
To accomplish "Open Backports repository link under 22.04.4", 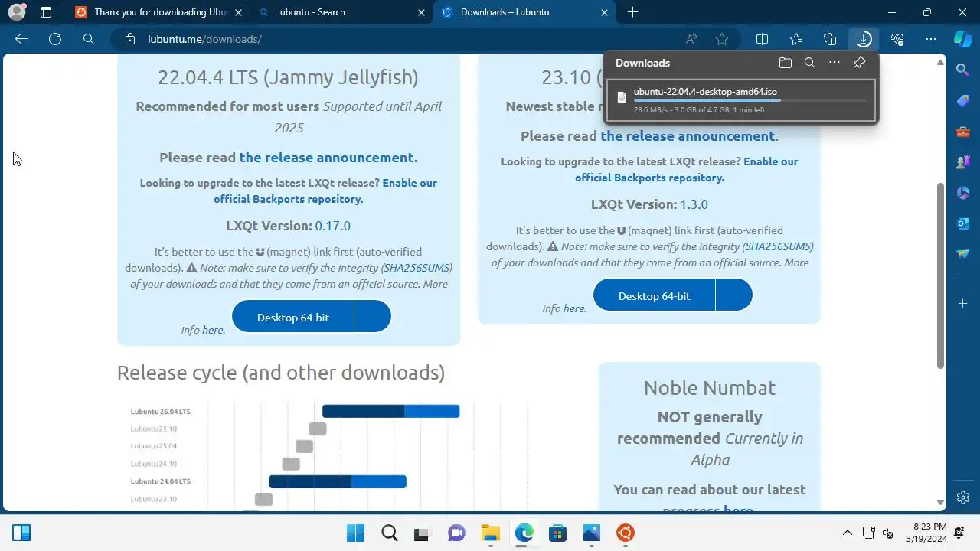I will pyautogui.click(x=325, y=191).
